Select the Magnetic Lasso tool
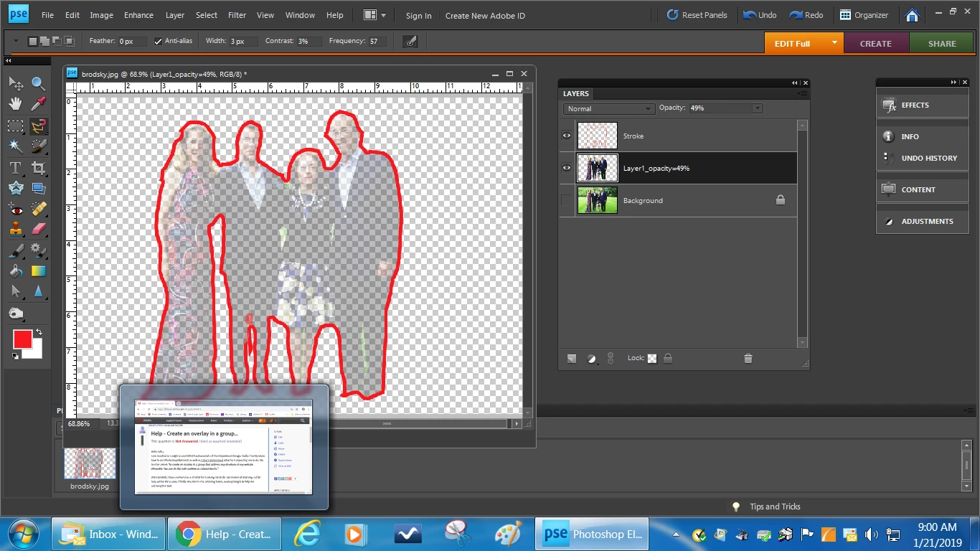The height and width of the screenshot is (551, 980). pyautogui.click(x=38, y=126)
